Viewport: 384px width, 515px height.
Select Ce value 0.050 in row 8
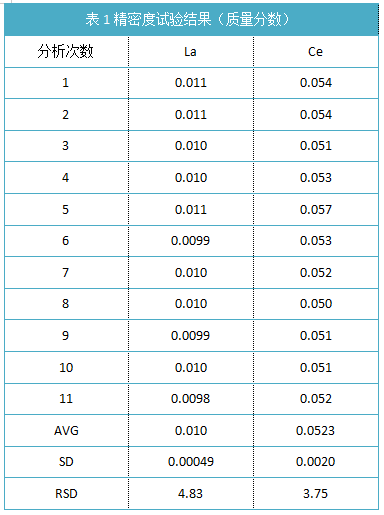316,304
